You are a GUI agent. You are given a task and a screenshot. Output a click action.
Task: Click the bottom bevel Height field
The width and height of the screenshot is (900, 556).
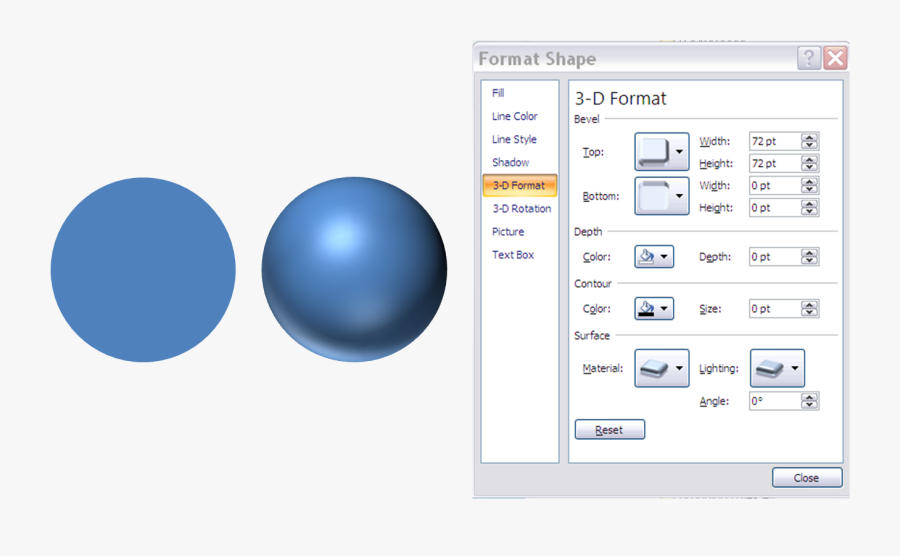pos(775,208)
